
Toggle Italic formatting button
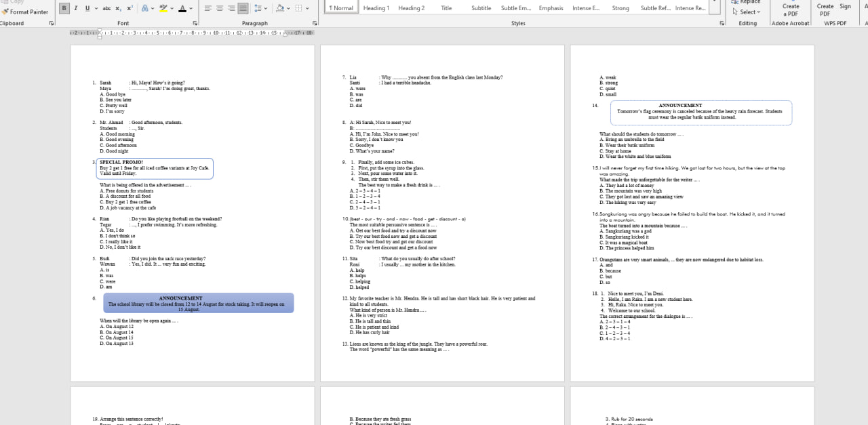click(x=76, y=8)
